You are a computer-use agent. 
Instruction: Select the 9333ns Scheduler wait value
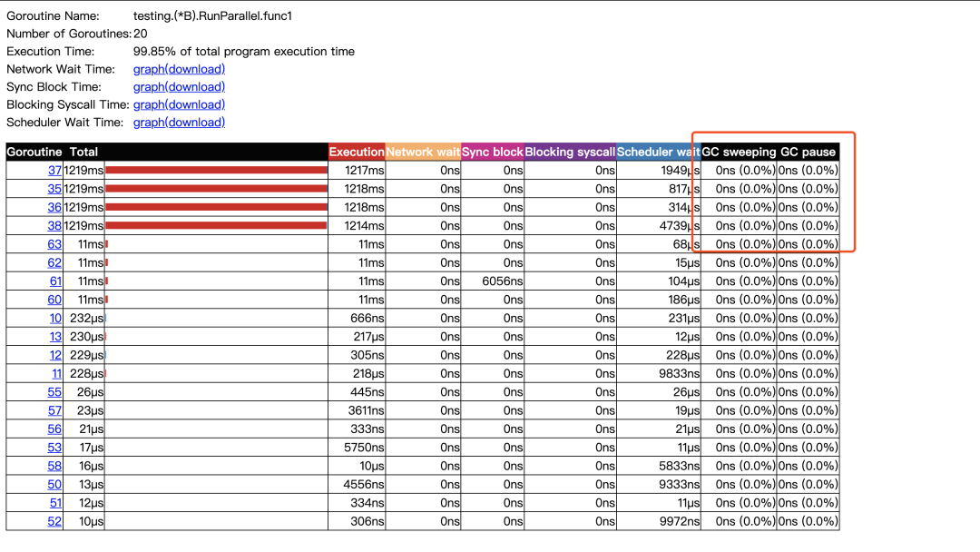click(680, 485)
